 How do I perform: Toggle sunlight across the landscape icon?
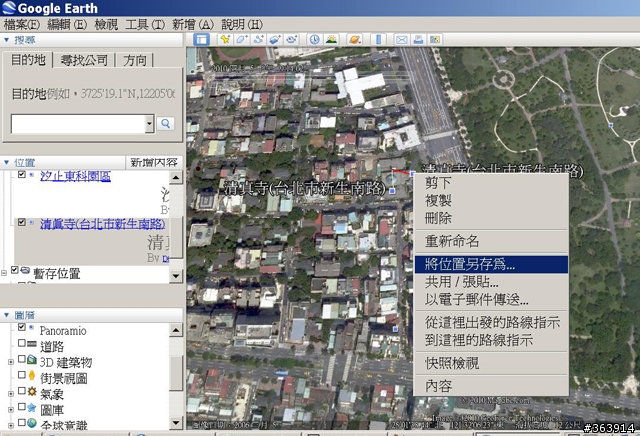[331, 40]
